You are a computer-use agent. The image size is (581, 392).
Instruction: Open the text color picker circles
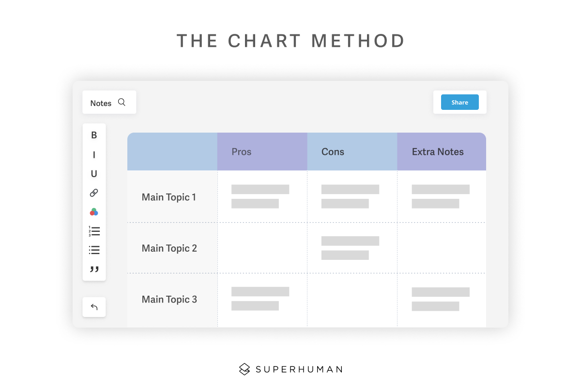click(94, 212)
